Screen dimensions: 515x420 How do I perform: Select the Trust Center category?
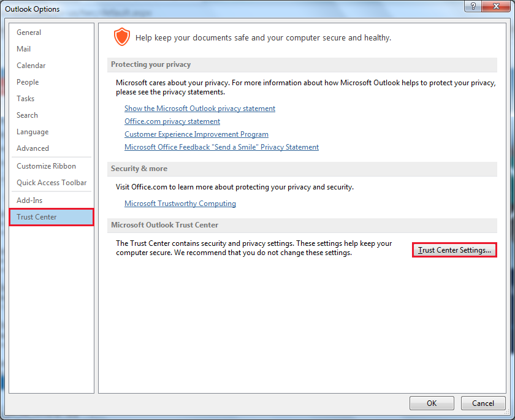pos(51,217)
